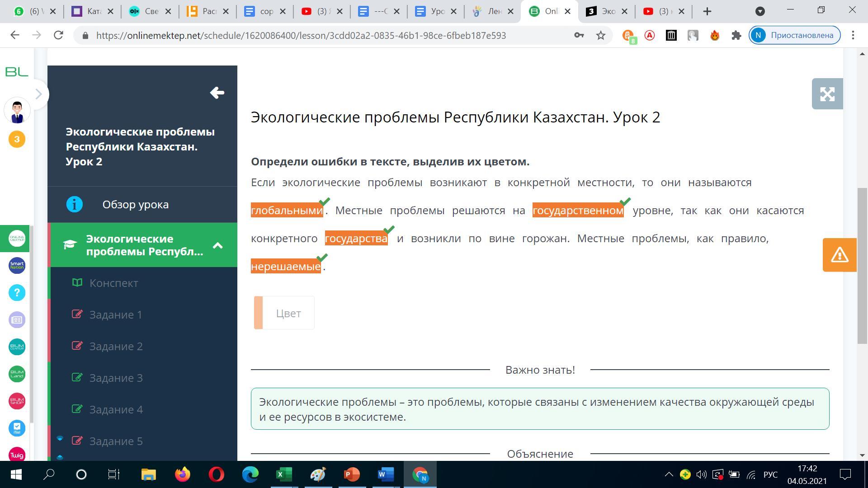Image resolution: width=868 pixels, height=488 pixels.
Task: Click the iTest sidebar icon
Action: coord(17,428)
